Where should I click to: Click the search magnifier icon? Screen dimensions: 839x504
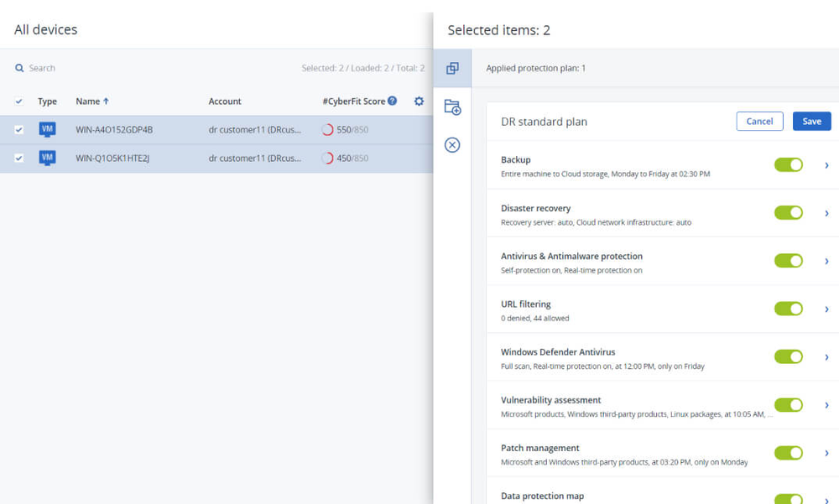(x=18, y=68)
